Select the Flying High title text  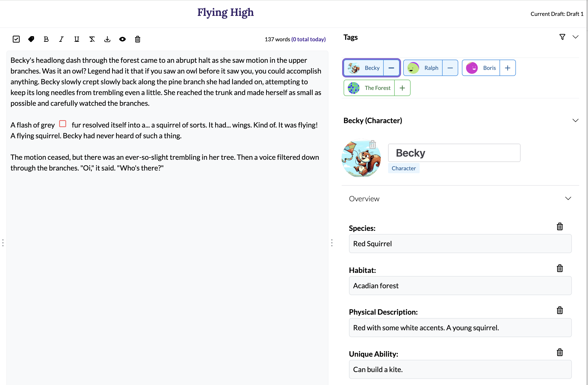point(226,12)
